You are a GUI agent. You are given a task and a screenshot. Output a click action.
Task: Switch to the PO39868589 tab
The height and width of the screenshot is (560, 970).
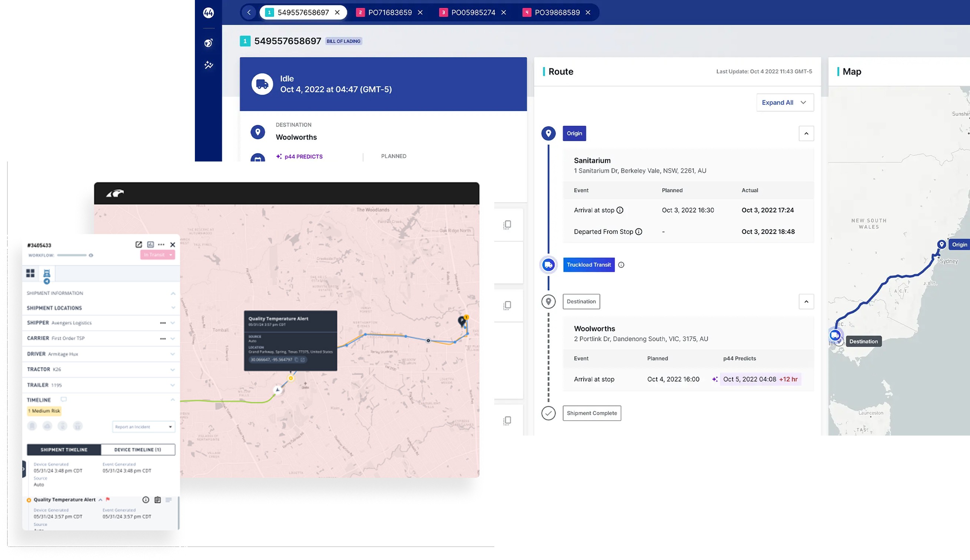tap(557, 12)
